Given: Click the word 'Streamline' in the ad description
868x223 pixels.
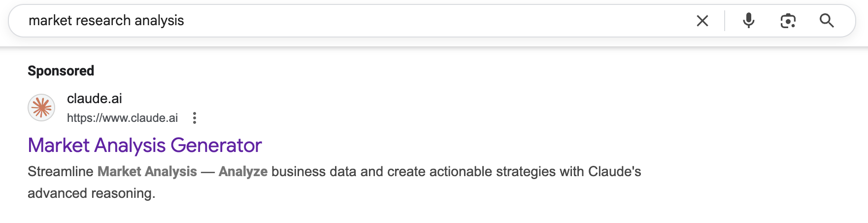Looking at the screenshot, I should tap(61, 172).
